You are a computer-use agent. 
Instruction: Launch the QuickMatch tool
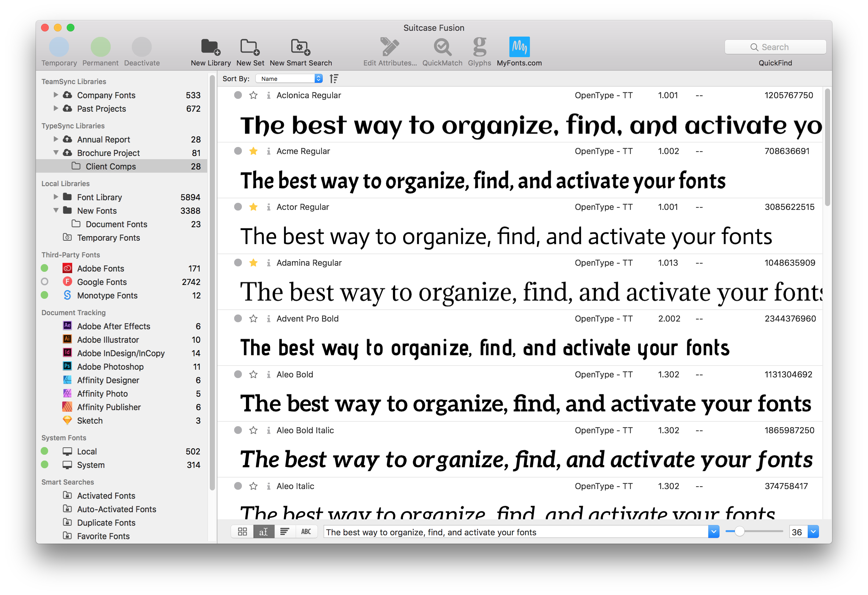(x=442, y=47)
